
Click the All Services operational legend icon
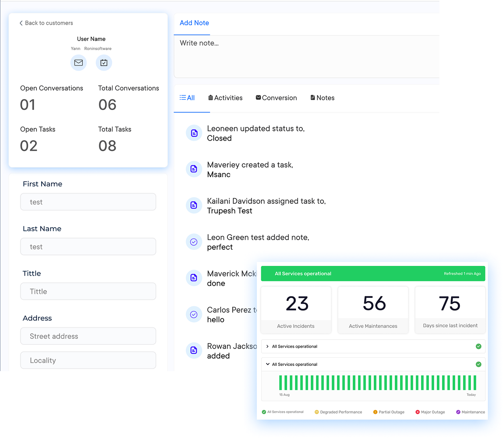tap(264, 412)
